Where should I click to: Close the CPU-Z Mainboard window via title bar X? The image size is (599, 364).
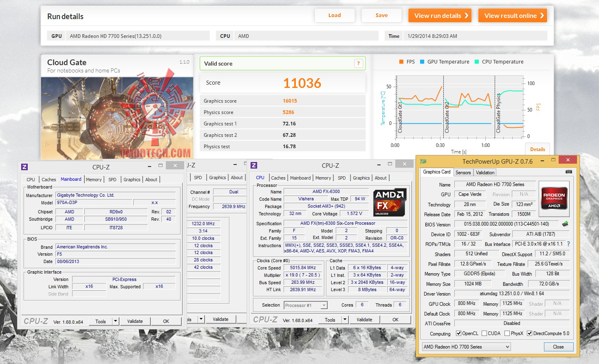click(x=175, y=165)
